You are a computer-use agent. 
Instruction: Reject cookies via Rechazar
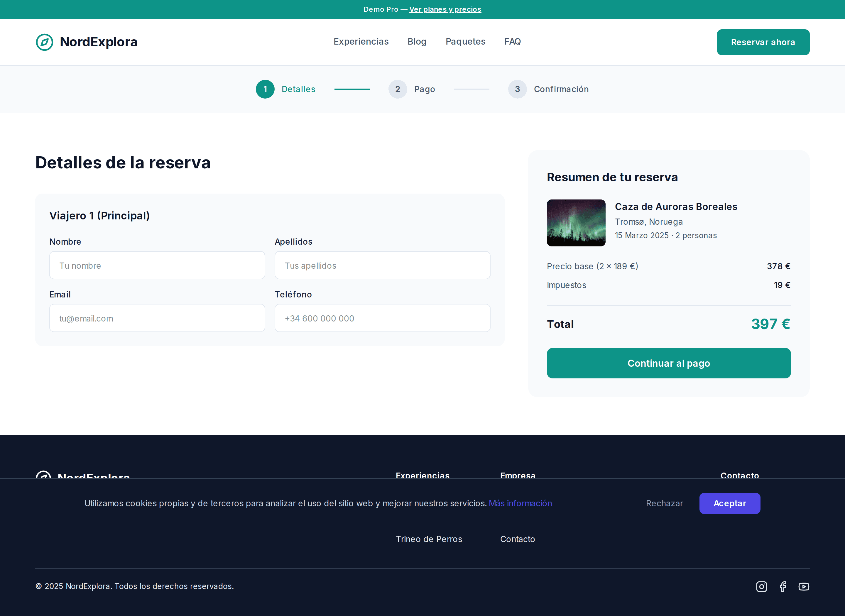click(664, 503)
